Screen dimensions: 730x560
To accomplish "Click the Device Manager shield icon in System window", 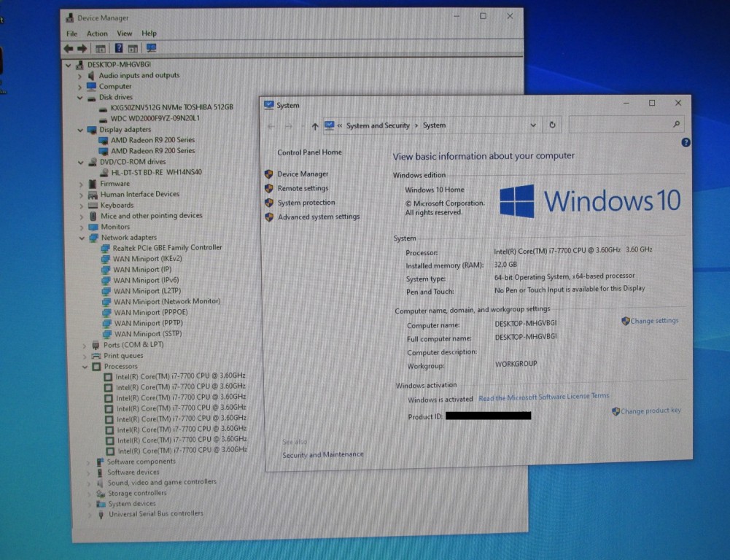I will click(268, 174).
